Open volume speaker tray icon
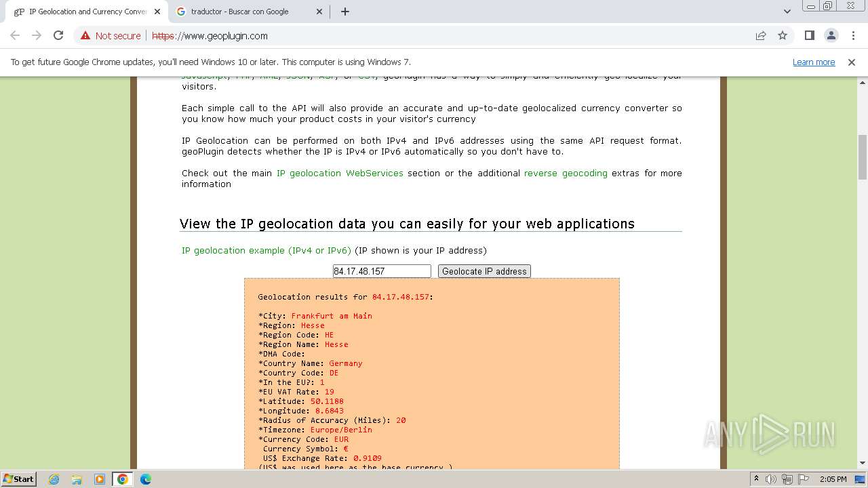Viewport: 868px width, 488px height. click(x=771, y=479)
